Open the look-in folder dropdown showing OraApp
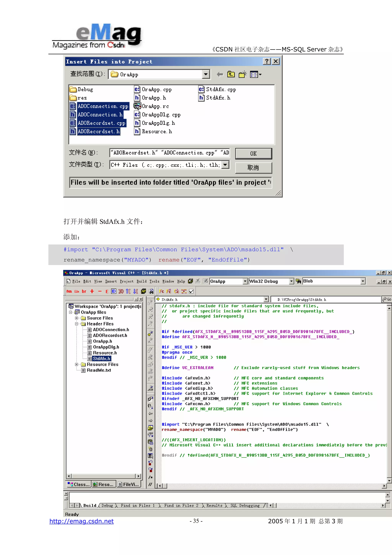The width and height of the screenshot is (392, 555). pyautogui.click(x=206, y=74)
